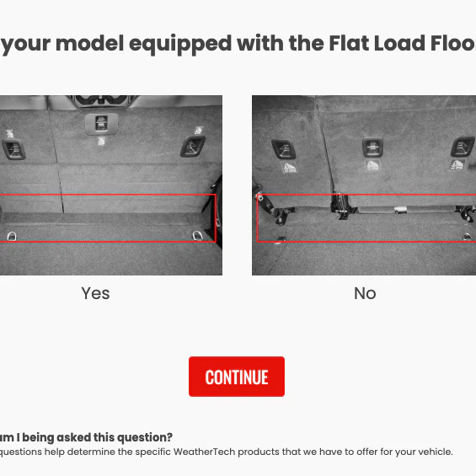The image size is (476, 476).
Task: Choose the "No" option label
Action: [x=365, y=293]
